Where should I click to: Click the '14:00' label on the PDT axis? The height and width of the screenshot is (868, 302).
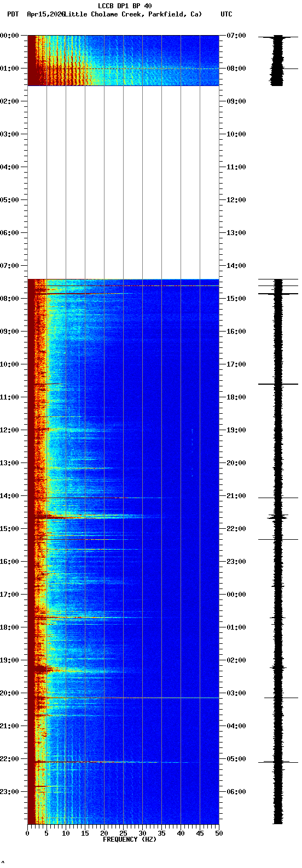click(x=9, y=496)
